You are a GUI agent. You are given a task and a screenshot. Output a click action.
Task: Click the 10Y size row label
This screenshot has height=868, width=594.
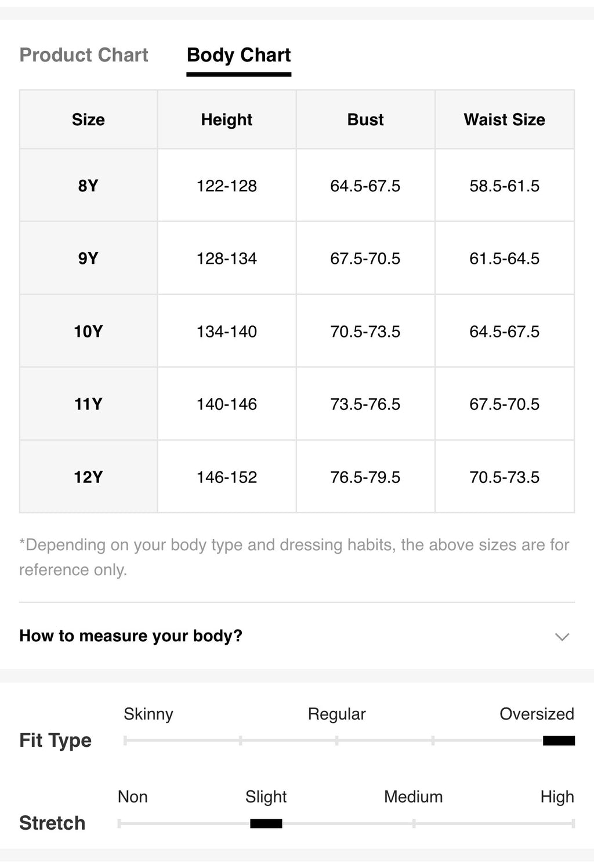pyautogui.click(x=88, y=331)
